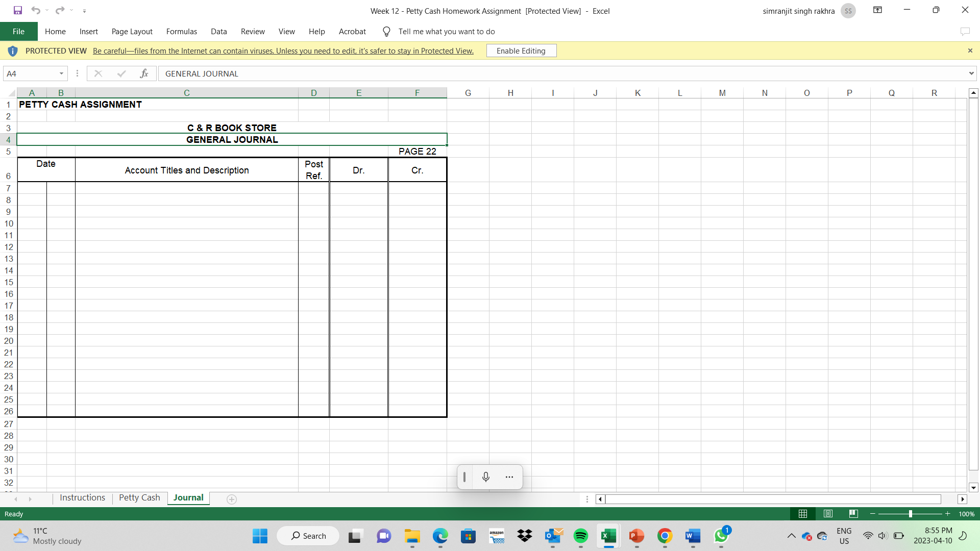Save the workbook via Quick Access Toolbar
The image size is (980, 551).
[17, 10]
